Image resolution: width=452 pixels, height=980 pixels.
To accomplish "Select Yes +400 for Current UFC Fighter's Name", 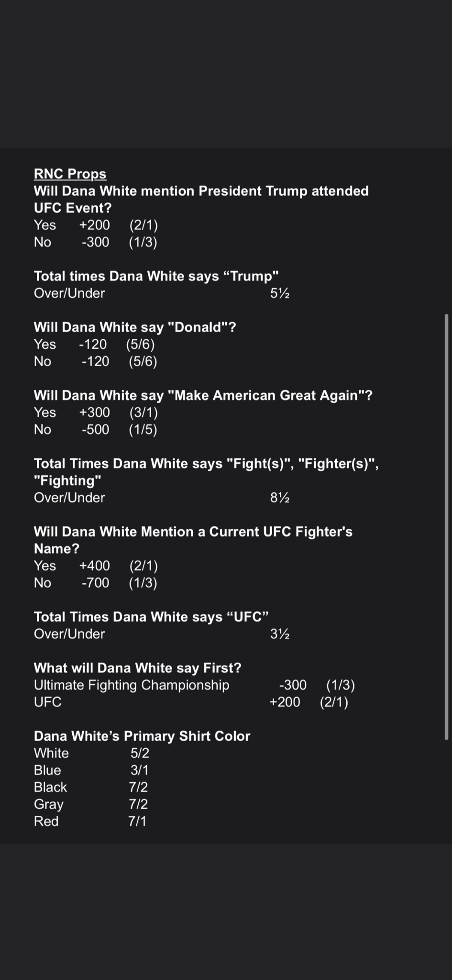I will (95, 566).
